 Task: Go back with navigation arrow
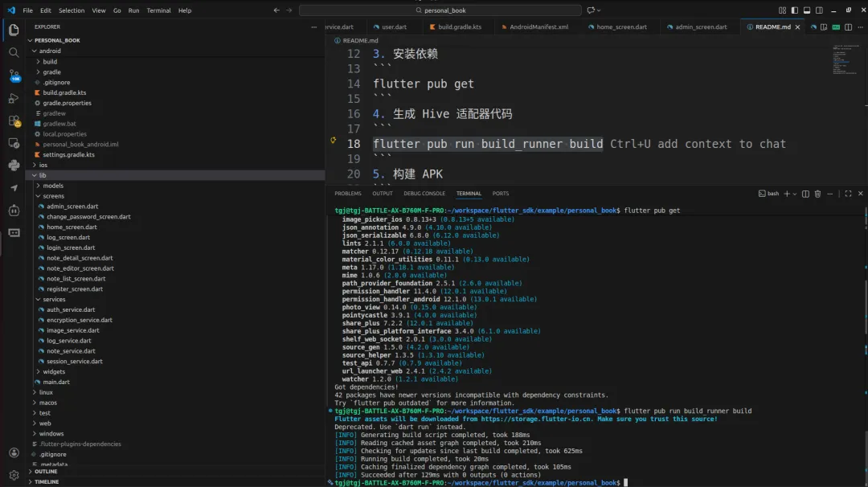coord(276,10)
